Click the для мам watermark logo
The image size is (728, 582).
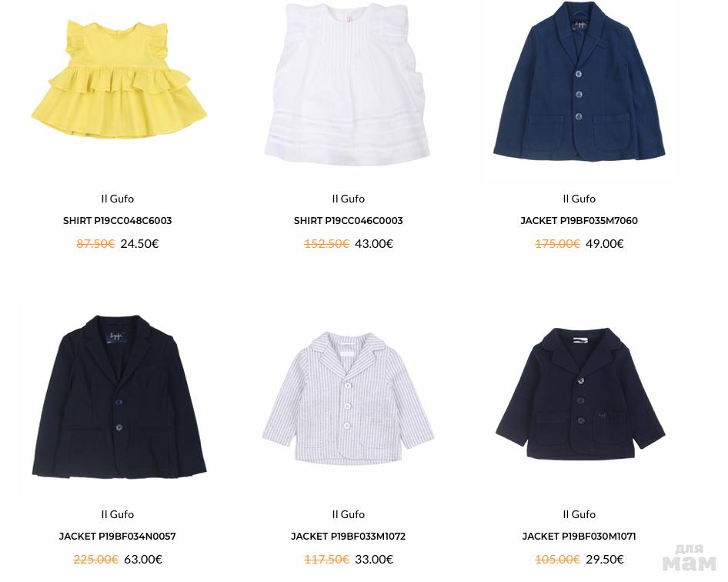690,559
